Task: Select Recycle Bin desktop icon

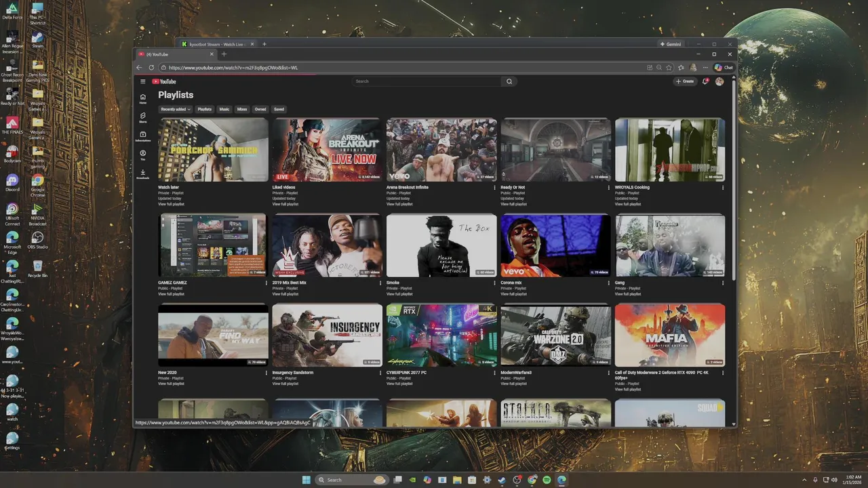Action: pyautogui.click(x=38, y=268)
